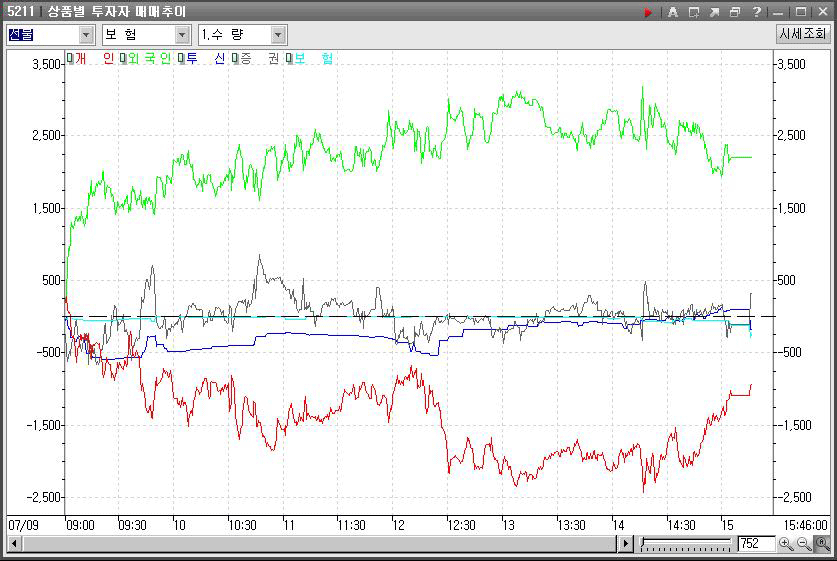837x561 pixels.
Task: Open the 1.수량 quantity dropdown
Action: coord(278,35)
